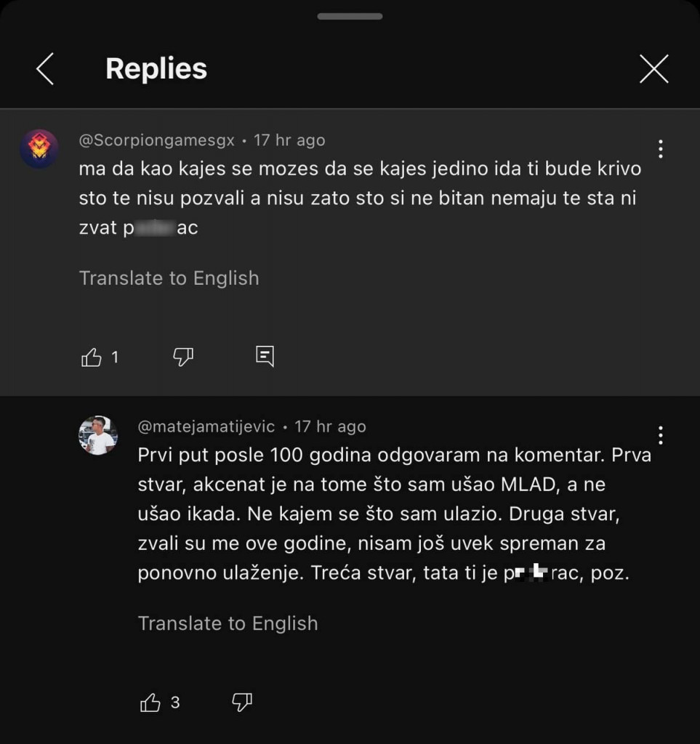The image size is (700, 744).
Task: Tap the like count of 3 on the reply
Action: [x=174, y=701]
